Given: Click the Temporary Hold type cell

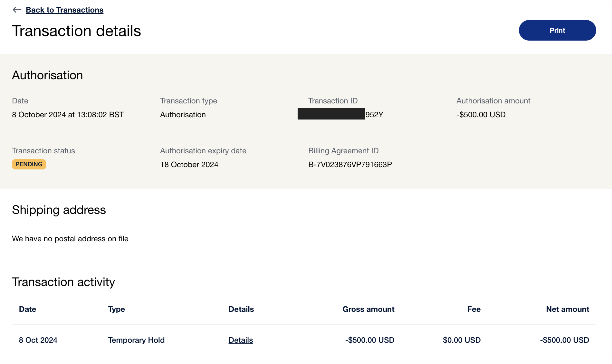Looking at the screenshot, I should (136, 340).
